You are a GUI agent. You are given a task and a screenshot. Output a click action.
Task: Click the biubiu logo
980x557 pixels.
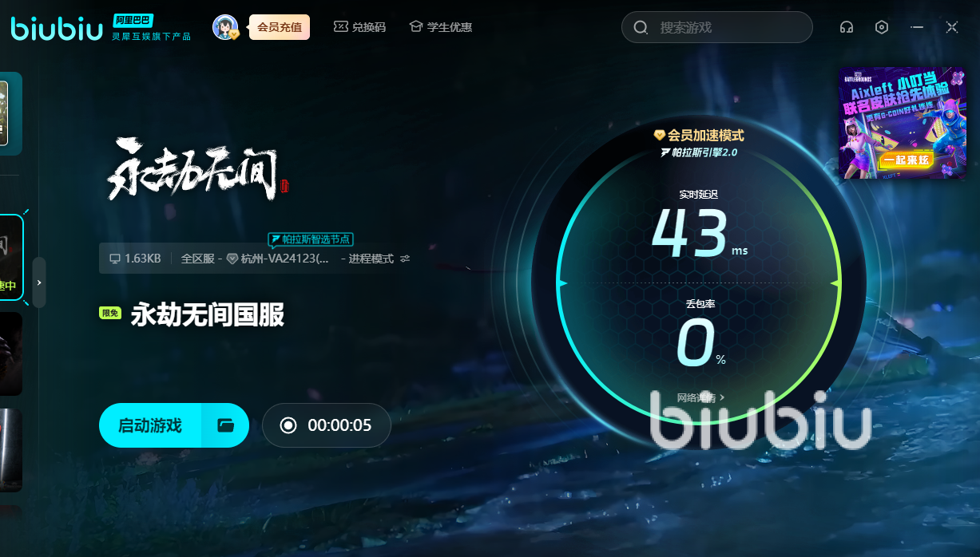[x=57, y=29]
